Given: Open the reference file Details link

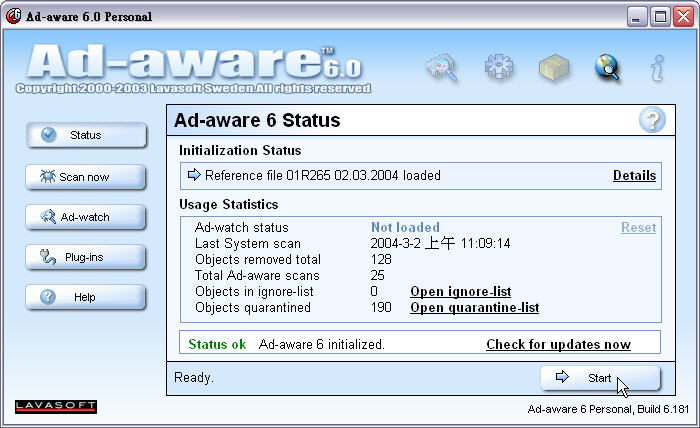Looking at the screenshot, I should pyautogui.click(x=634, y=176).
